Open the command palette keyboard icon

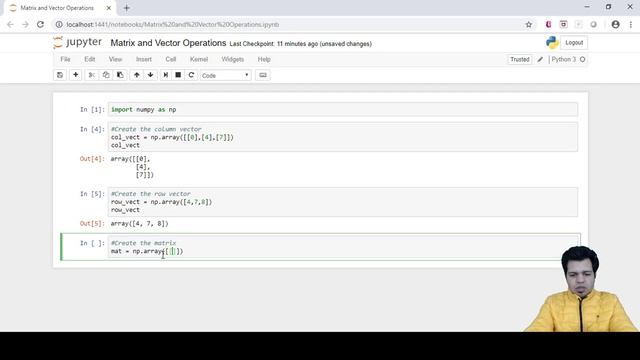263,75
